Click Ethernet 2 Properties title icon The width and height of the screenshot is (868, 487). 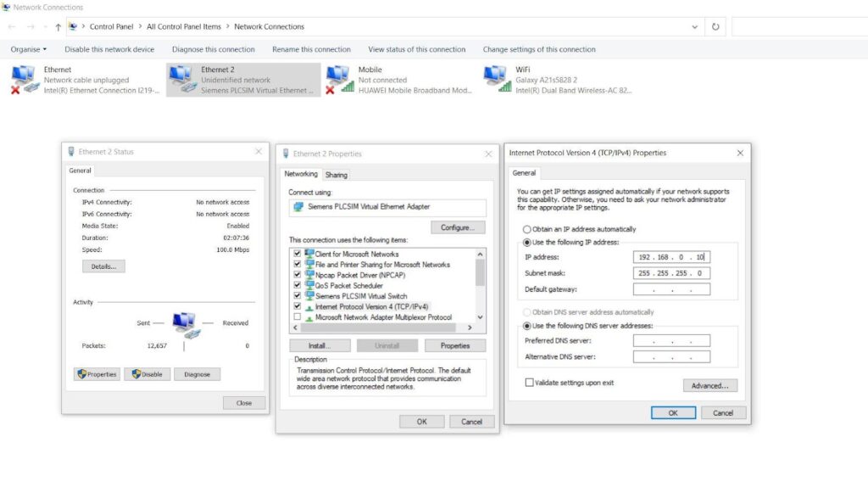pyautogui.click(x=286, y=154)
